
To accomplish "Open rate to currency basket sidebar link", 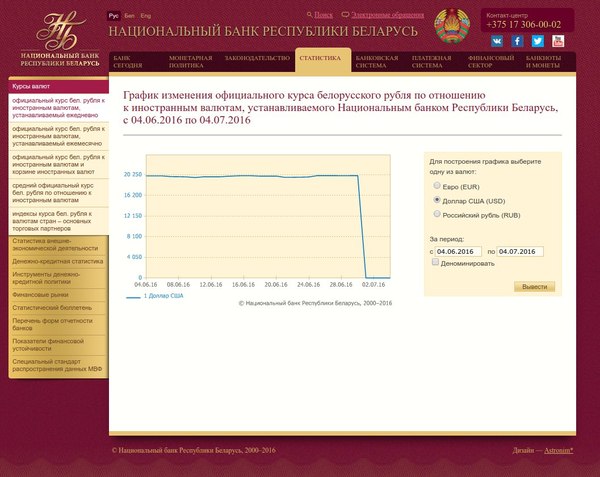I will (x=59, y=164).
